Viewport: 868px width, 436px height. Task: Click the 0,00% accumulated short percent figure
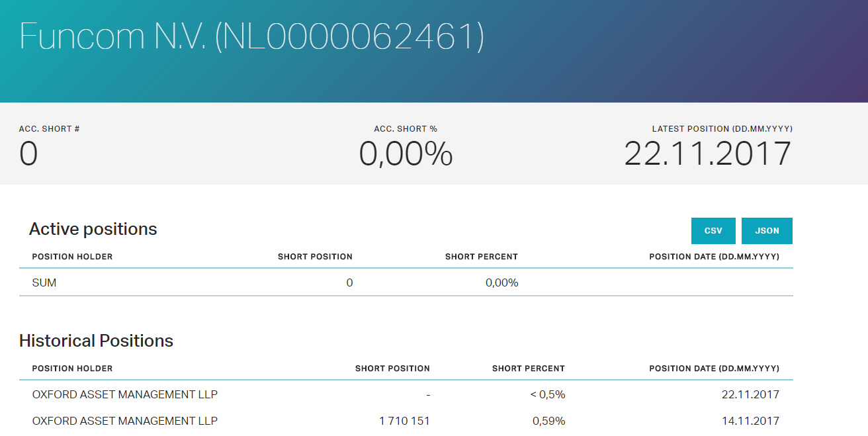406,154
